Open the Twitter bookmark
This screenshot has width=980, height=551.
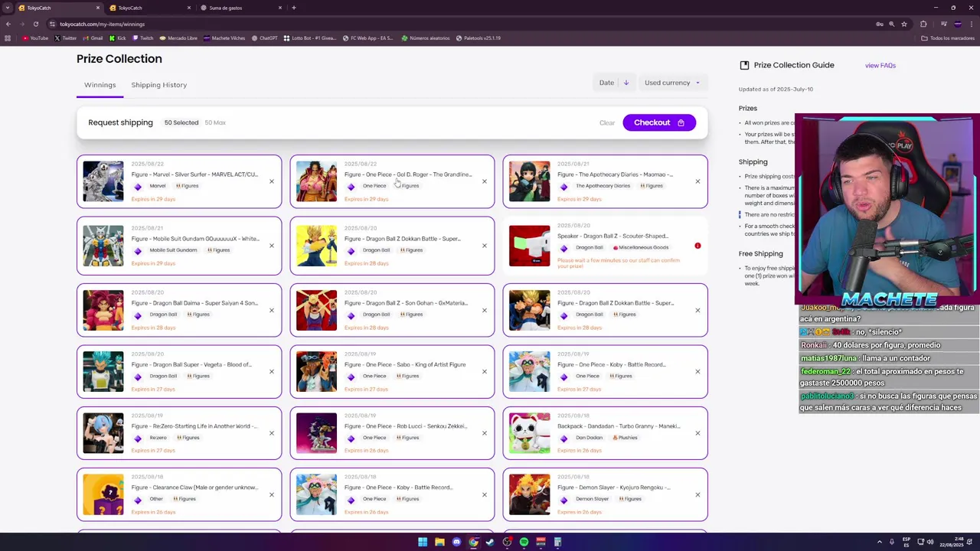coord(65,37)
